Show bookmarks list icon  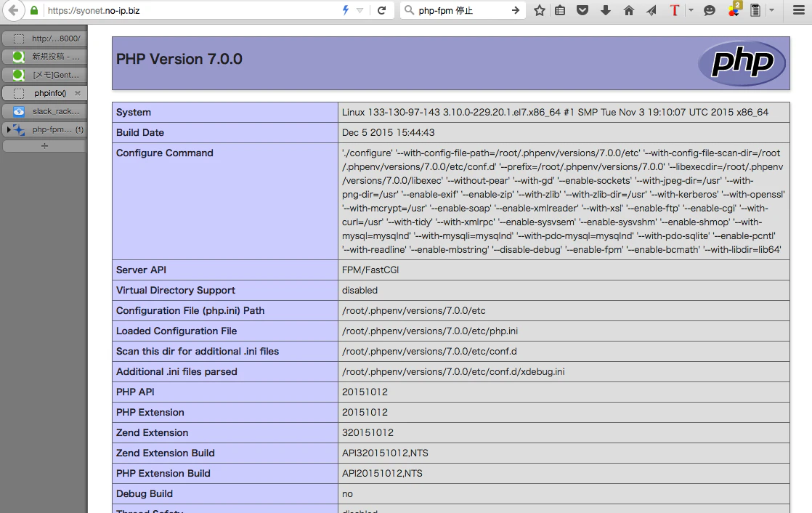(x=560, y=10)
